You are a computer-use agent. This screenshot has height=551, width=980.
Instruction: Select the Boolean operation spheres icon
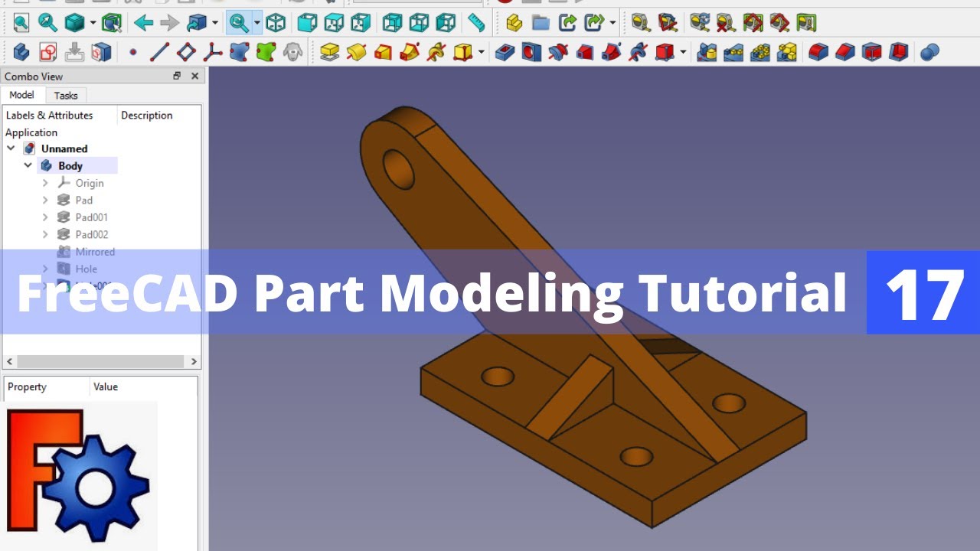(929, 52)
